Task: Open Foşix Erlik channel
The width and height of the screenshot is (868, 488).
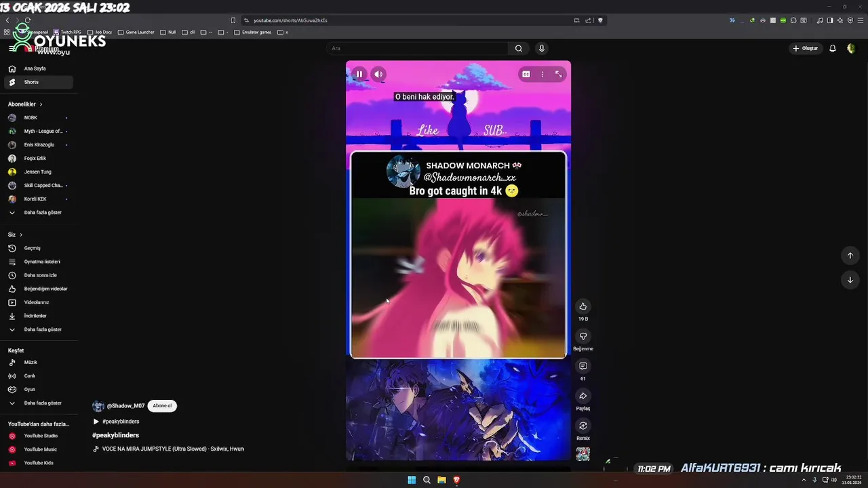Action: (39, 159)
